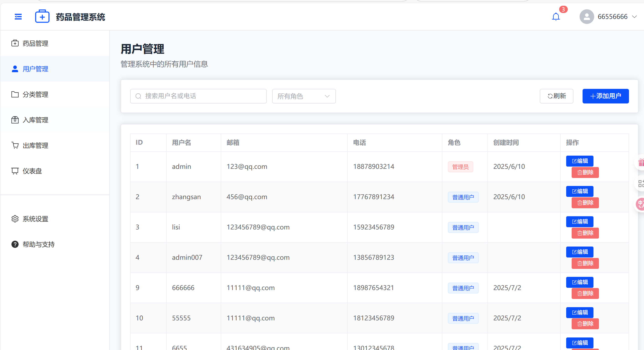Screen dimensions: 644x350
Task: Open notifications bell with badge 3
Action: point(555,17)
